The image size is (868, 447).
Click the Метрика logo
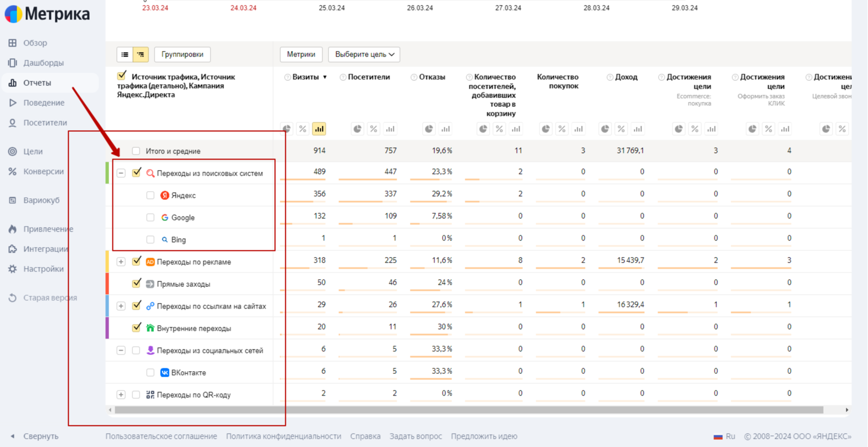click(x=48, y=13)
